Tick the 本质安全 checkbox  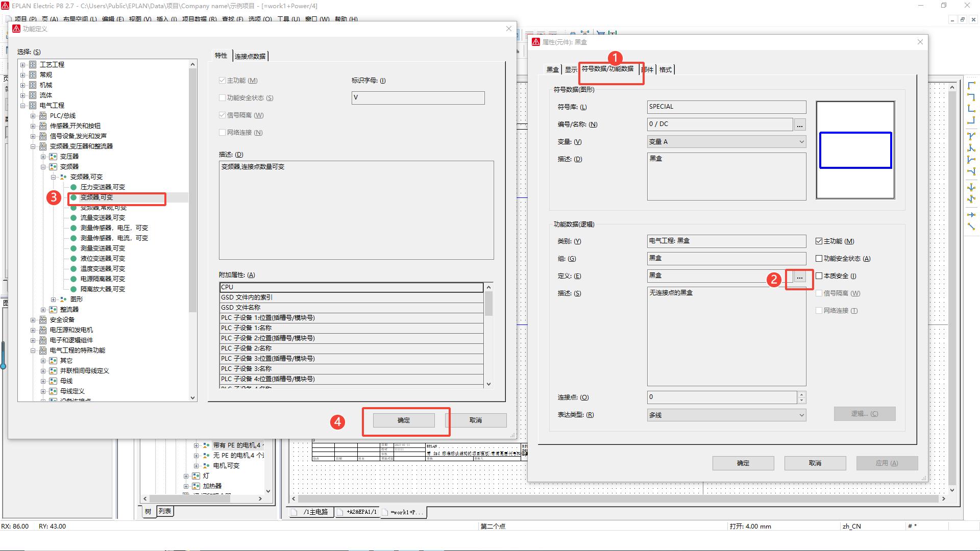tap(819, 276)
